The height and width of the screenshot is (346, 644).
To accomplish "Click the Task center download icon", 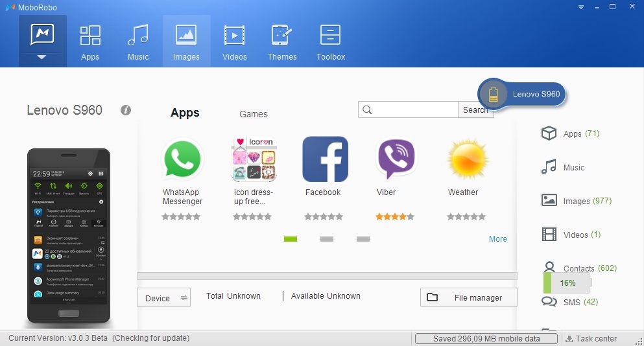I will click(x=569, y=339).
